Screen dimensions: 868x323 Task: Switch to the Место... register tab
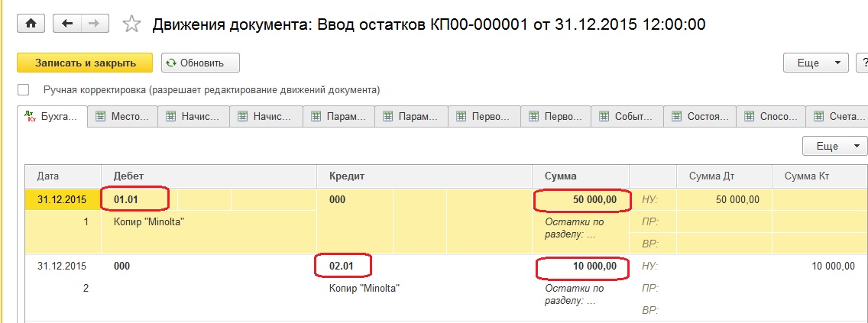123,117
